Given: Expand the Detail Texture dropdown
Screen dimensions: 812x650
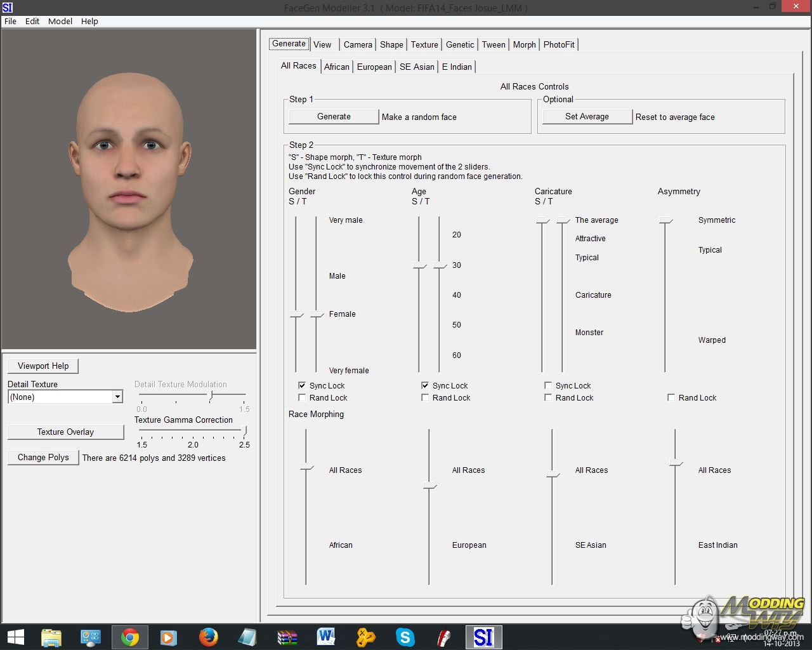Looking at the screenshot, I should click(x=117, y=397).
